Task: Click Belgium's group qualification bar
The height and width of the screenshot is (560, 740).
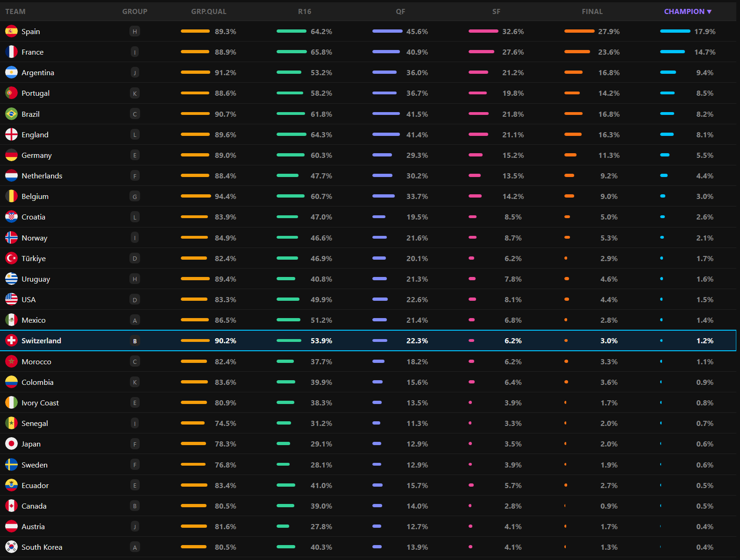Action: [x=196, y=196]
